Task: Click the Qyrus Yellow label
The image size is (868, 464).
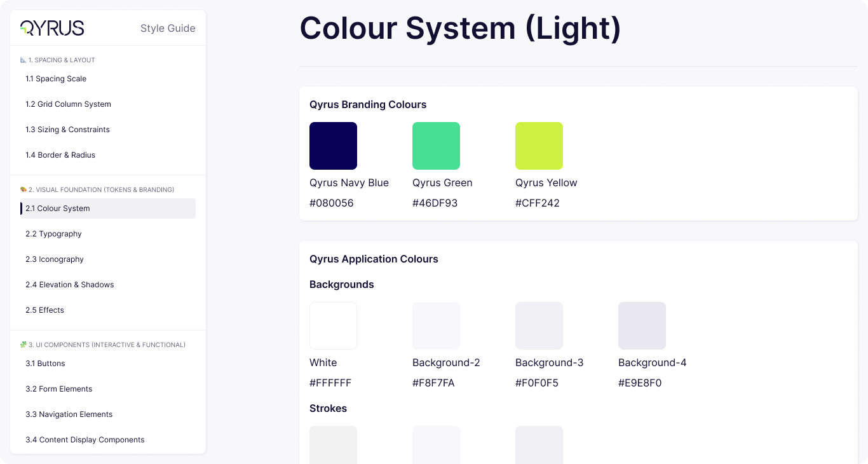Action: (x=546, y=183)
